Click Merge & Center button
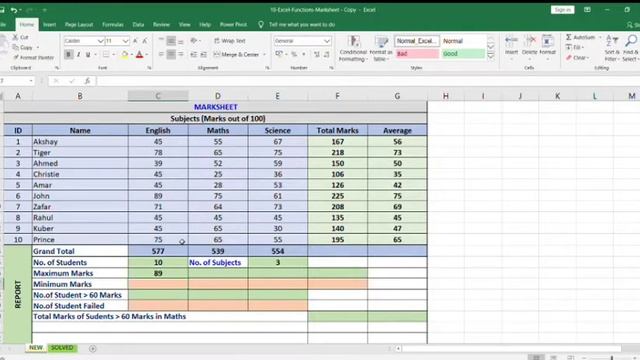Viewport: 640px width, 360px height. [237, 54]
